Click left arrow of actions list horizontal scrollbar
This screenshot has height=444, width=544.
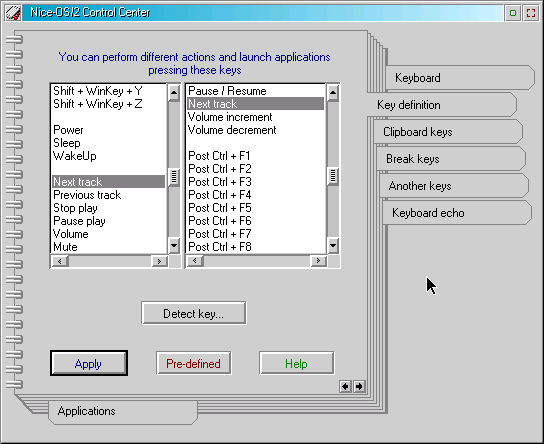(x=195, y=261)
